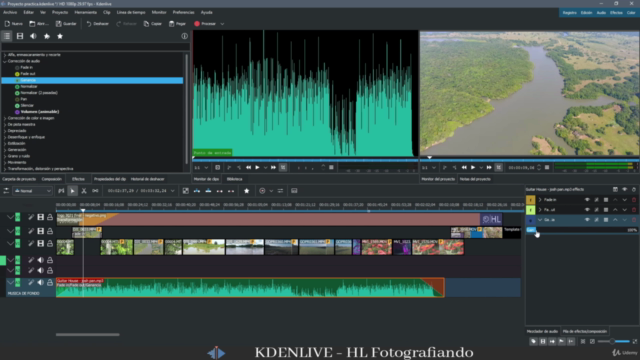Viewport: 640px width, 360px height.
Task: Disable the Ganancia effect with eye icon
Action: [587, 220]
